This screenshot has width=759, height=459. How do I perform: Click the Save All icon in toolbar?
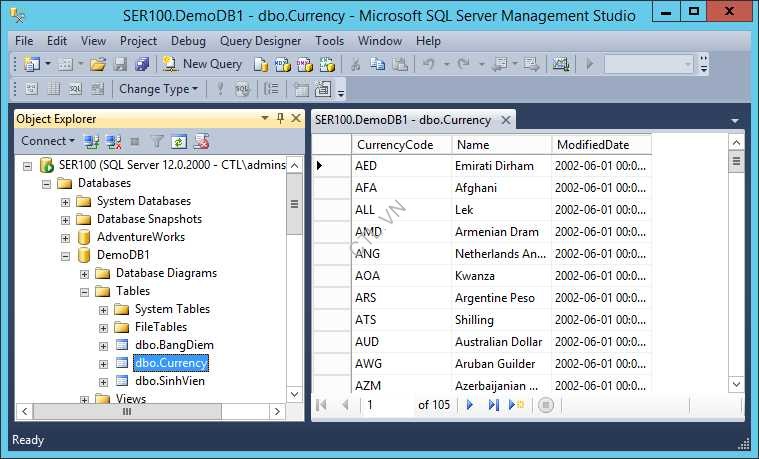[x=141, y=64]
